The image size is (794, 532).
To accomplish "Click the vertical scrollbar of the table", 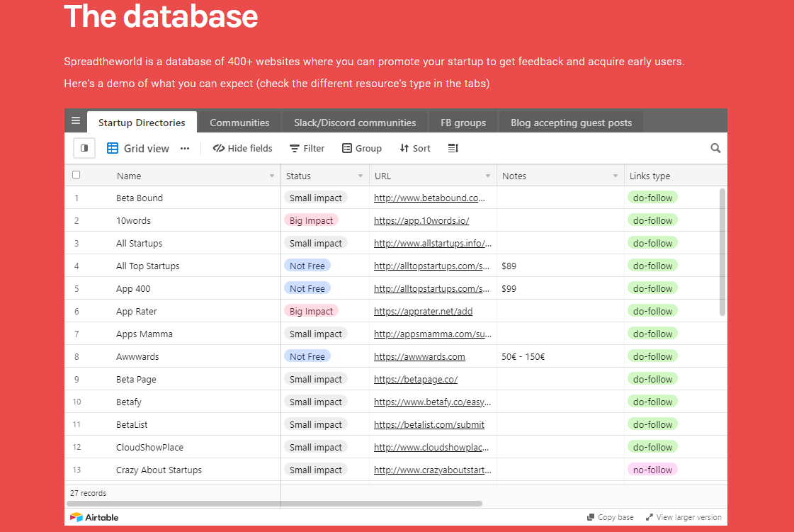I will tap(722, 252).
